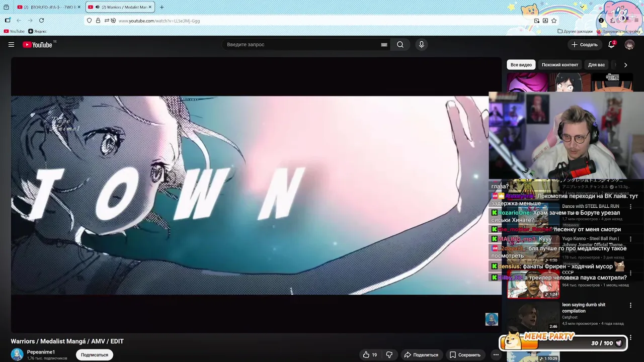644x362 pixels.
Task: Open YouTube notifications bell
Action: coord(611,45)
